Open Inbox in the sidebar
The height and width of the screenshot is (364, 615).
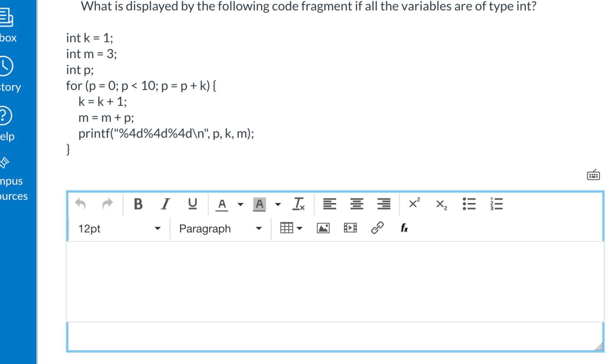point(8,26)
